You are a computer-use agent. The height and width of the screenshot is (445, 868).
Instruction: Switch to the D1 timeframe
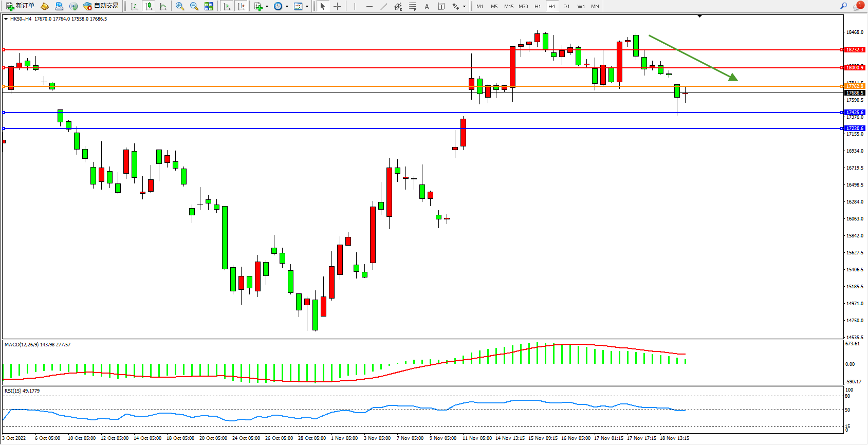[x=566, y=6]
